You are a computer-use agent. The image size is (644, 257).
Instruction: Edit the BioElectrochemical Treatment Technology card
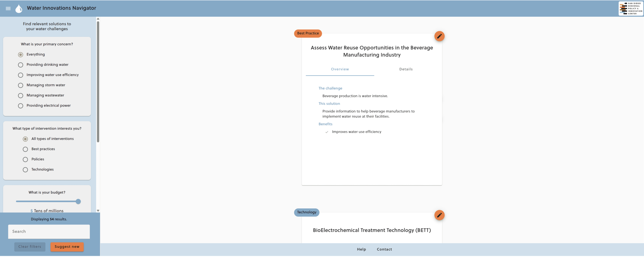pyautogui.click(x=439, y=215)
